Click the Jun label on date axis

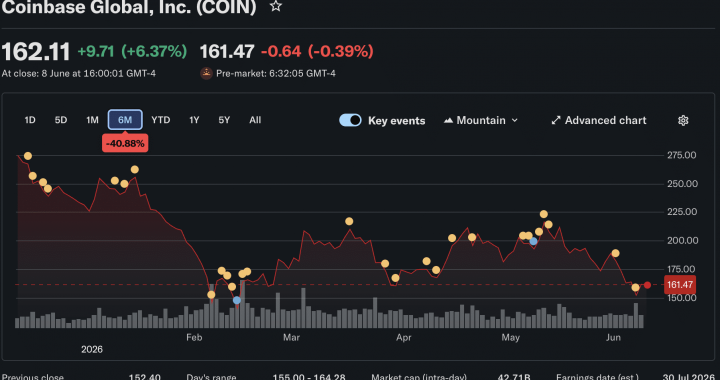coord(613,338)
